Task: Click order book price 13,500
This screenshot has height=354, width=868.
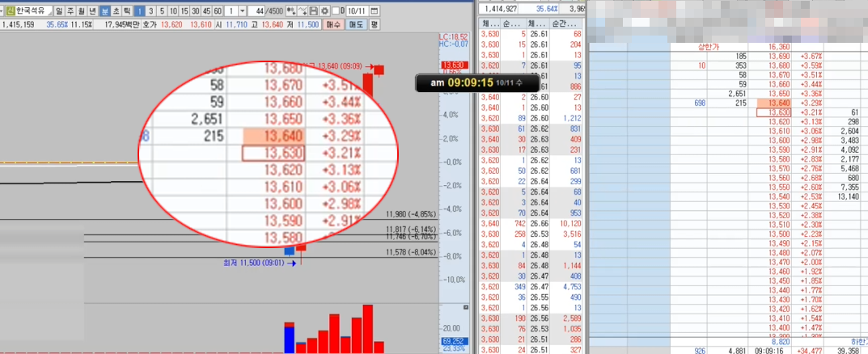Action: coord(780,234)
